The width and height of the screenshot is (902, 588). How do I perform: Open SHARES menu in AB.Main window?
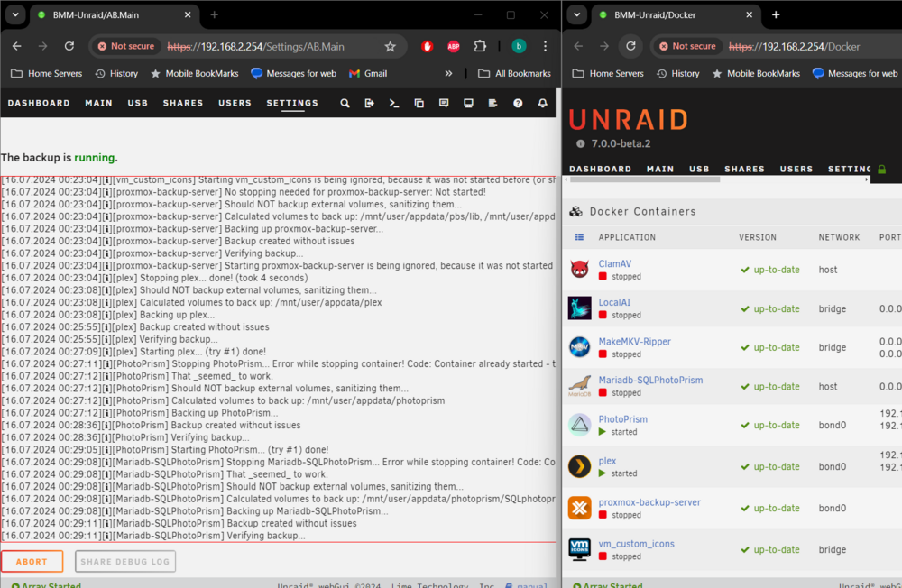[183, 103]
